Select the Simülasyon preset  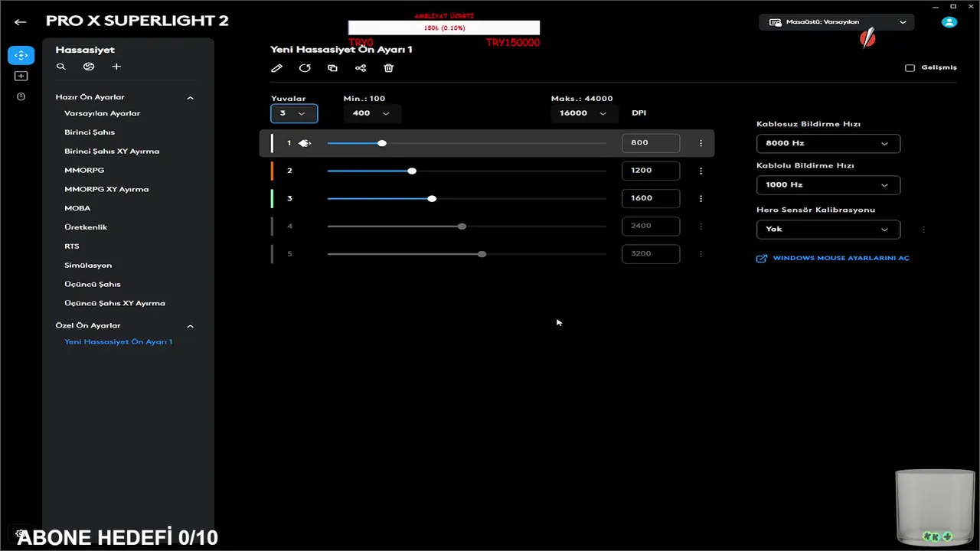click(x=88, y=266)
